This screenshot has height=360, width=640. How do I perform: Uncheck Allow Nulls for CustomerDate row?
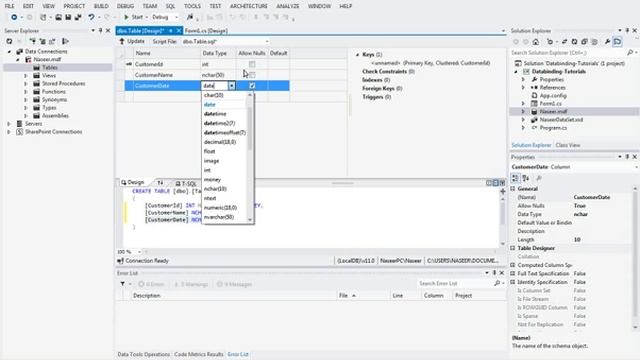point(252,86)
